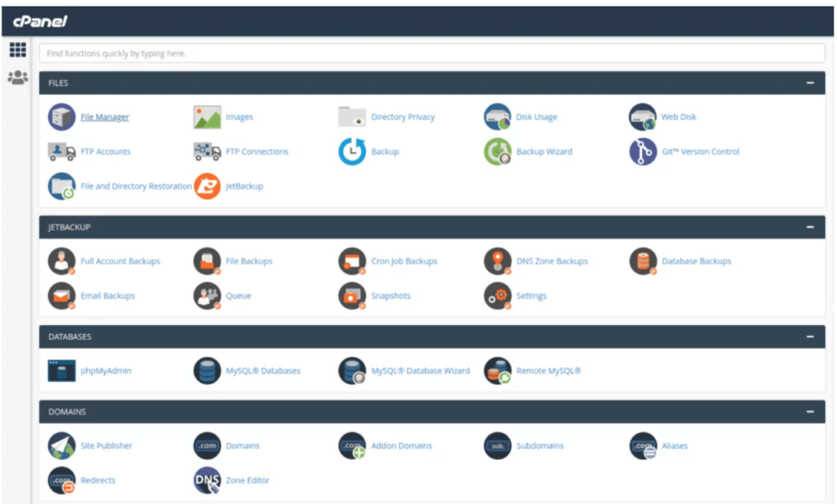This screenshot has height=504, width=837.
Task: Click the File Backups icon
Action: (x=207, y=261)
